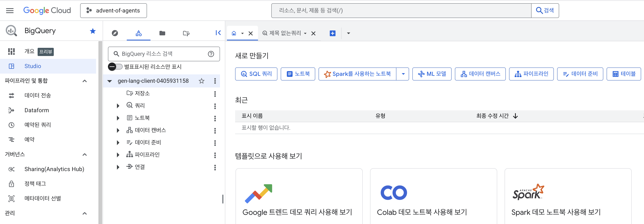Viewport: 644px width, 224px height.
Task: Unpin BigQuery using the blue star icon
Action: tap(93, 31)
